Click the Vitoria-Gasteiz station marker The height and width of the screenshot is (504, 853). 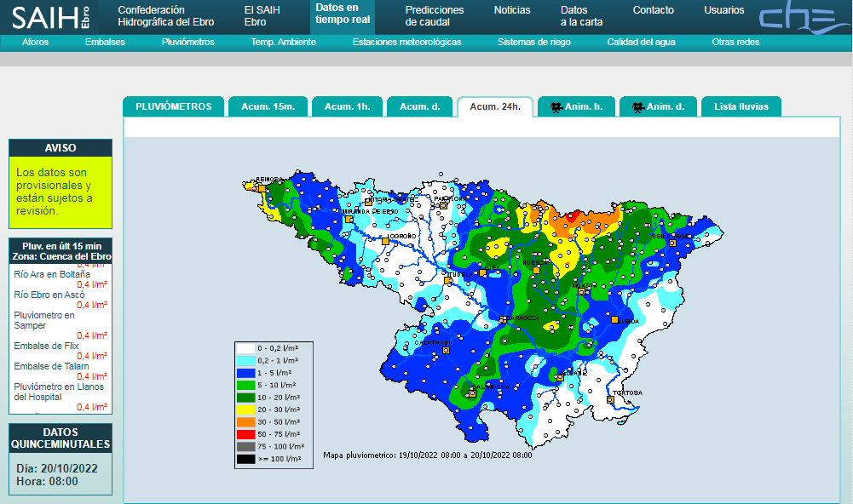(x=368, y=202)
